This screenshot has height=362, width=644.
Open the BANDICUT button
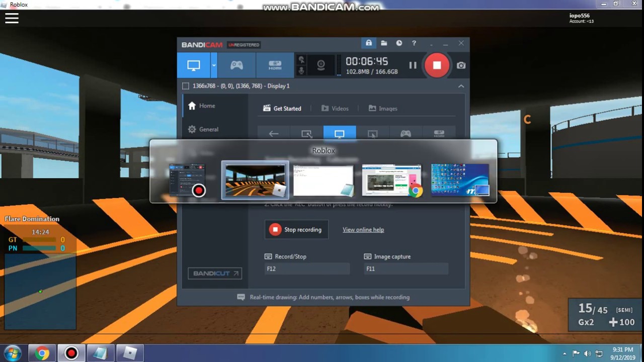pos(215,274)
